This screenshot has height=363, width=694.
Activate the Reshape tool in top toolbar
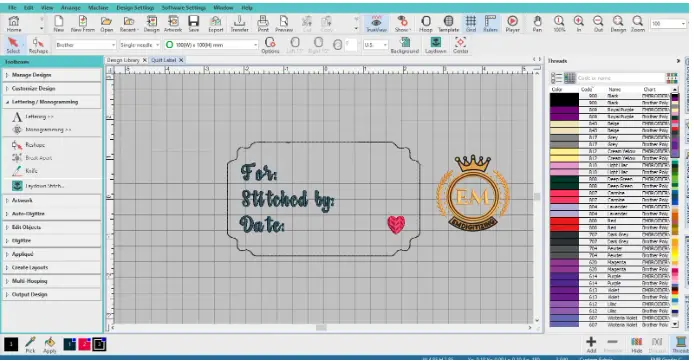39,45
